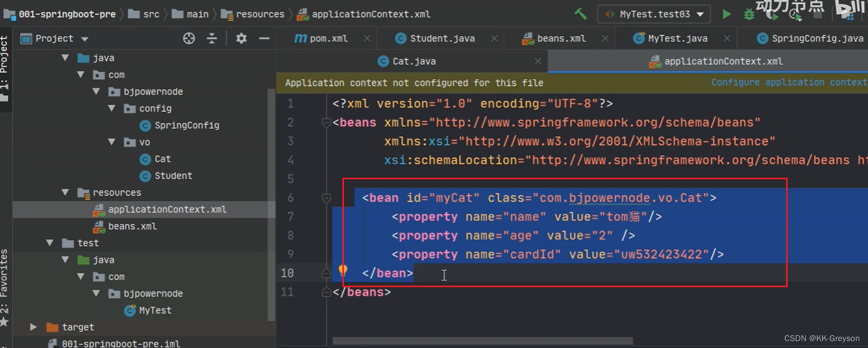Expand the target folder

(x=33, y=327)
